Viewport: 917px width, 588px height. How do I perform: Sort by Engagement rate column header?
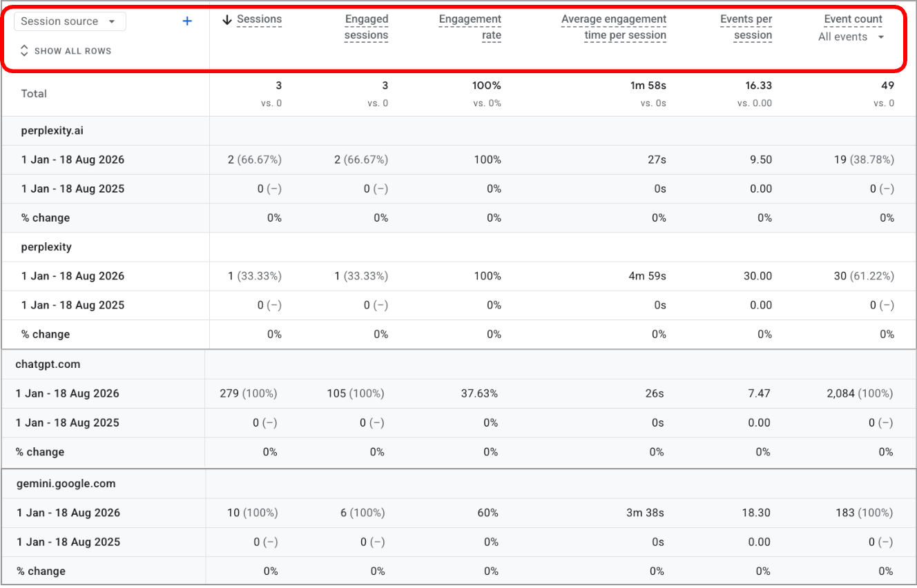pyautogui.click(x=470, y=27)
